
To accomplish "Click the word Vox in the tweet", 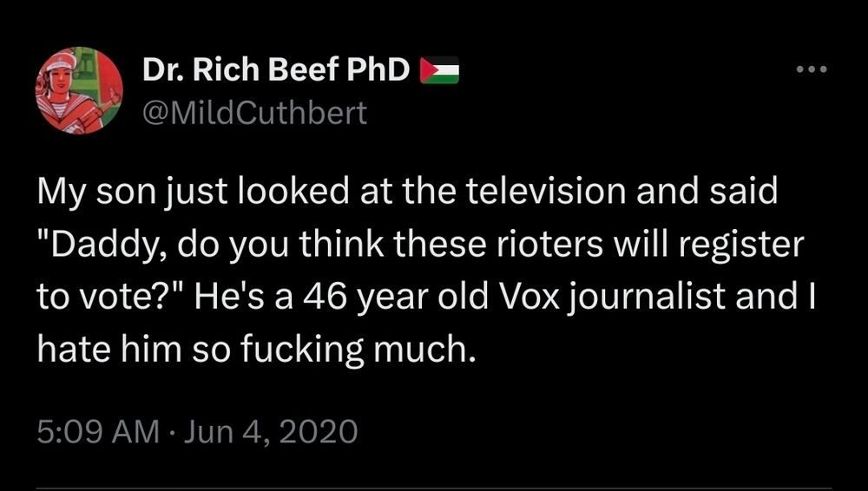I will tap(527, 297).
